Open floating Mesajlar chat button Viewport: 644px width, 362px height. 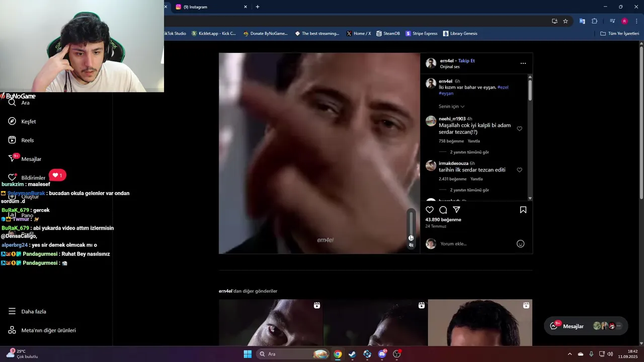[586, 326]
